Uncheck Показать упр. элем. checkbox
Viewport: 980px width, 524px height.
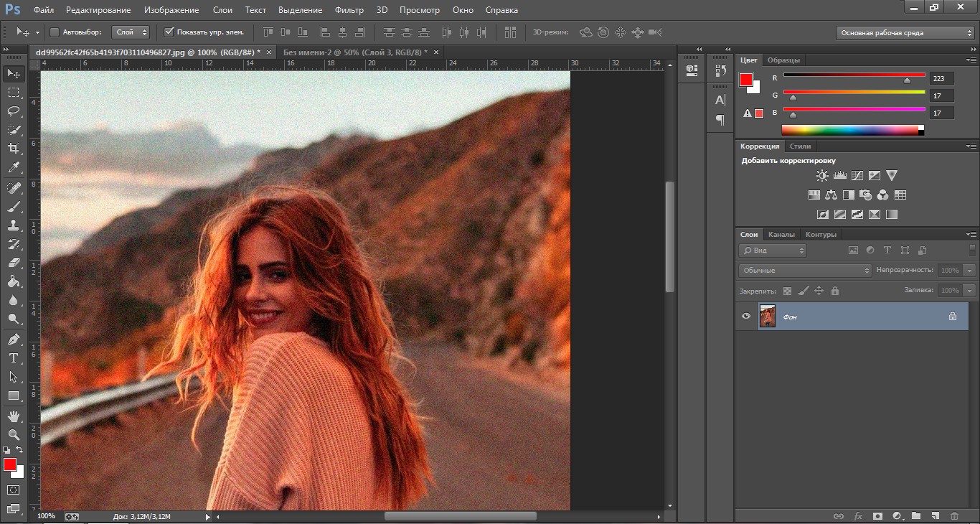(169, 32)
